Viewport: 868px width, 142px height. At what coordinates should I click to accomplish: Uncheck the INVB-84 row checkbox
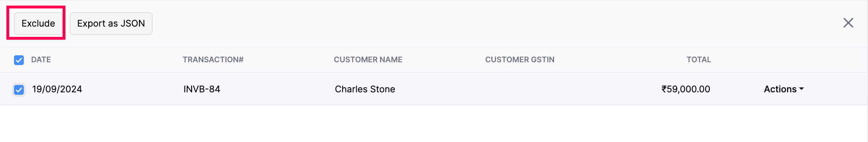19,90
